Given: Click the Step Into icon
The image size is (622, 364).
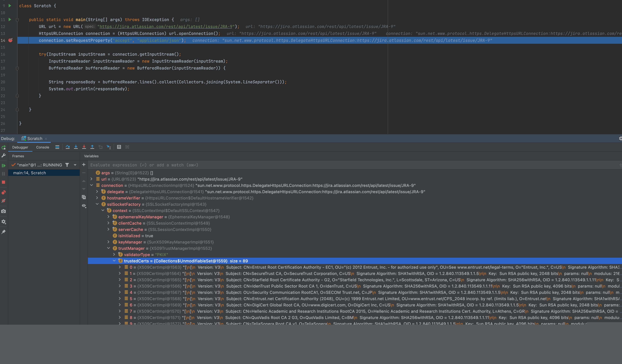Looking at the screenshot, I should point(76,147).
